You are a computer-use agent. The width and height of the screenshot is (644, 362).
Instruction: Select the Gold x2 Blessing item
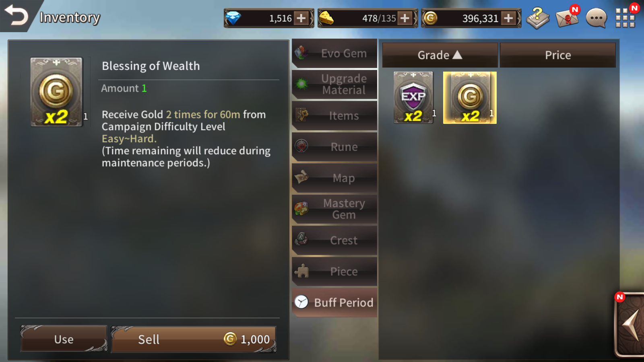click(470, 98)
